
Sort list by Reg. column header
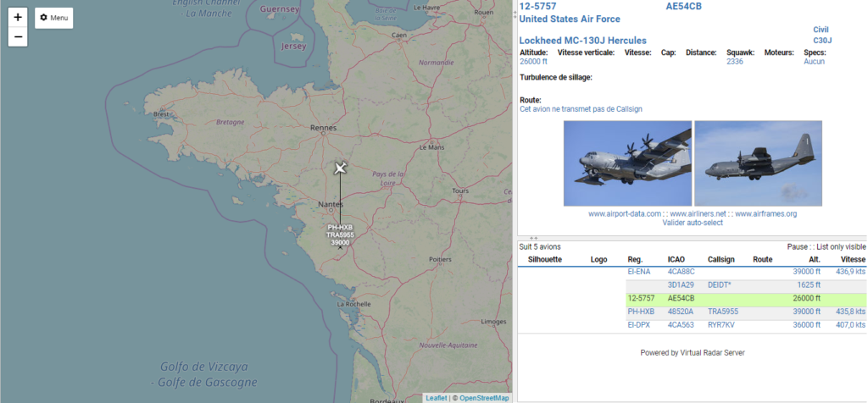(635, 260)
